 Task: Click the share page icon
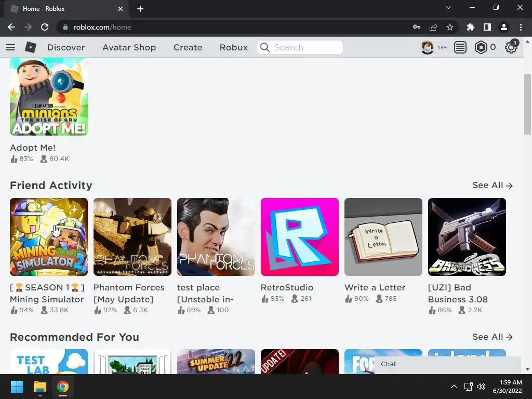[433, 27]
